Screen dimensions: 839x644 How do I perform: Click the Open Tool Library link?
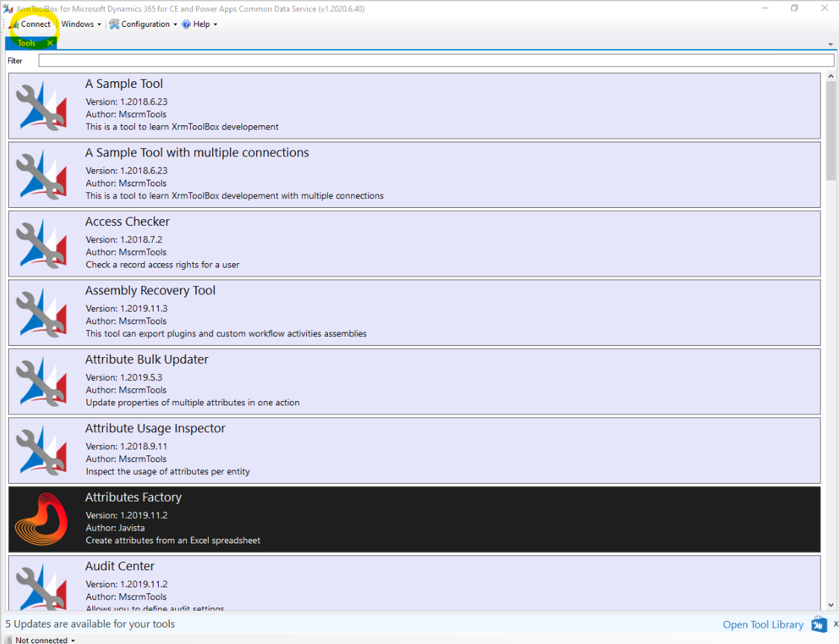coord(763,625)
